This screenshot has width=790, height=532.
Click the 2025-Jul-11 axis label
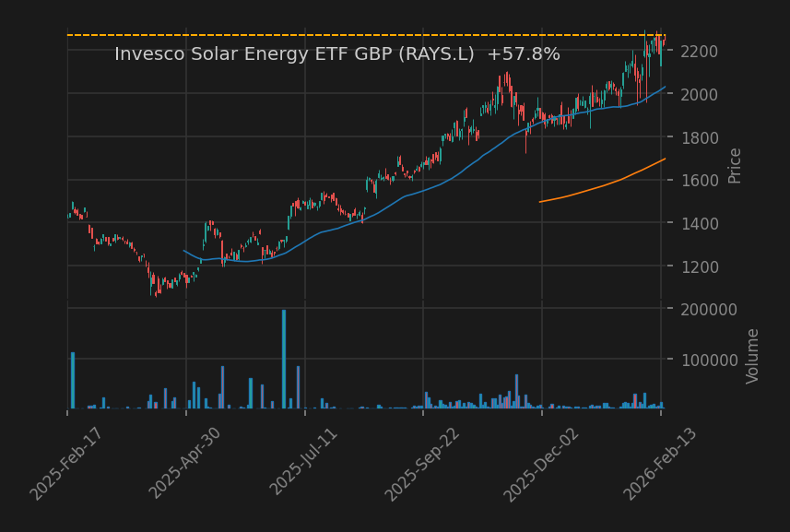point(304,461)
